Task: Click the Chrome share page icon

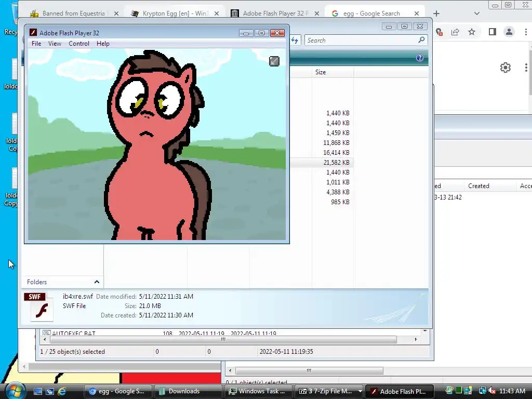Action: (455, 32)
